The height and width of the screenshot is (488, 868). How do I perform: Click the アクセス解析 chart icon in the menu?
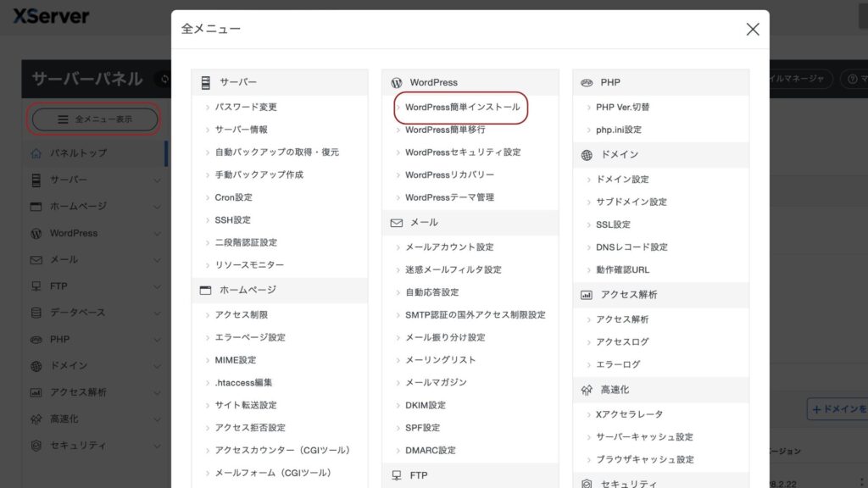pos(587,295)
